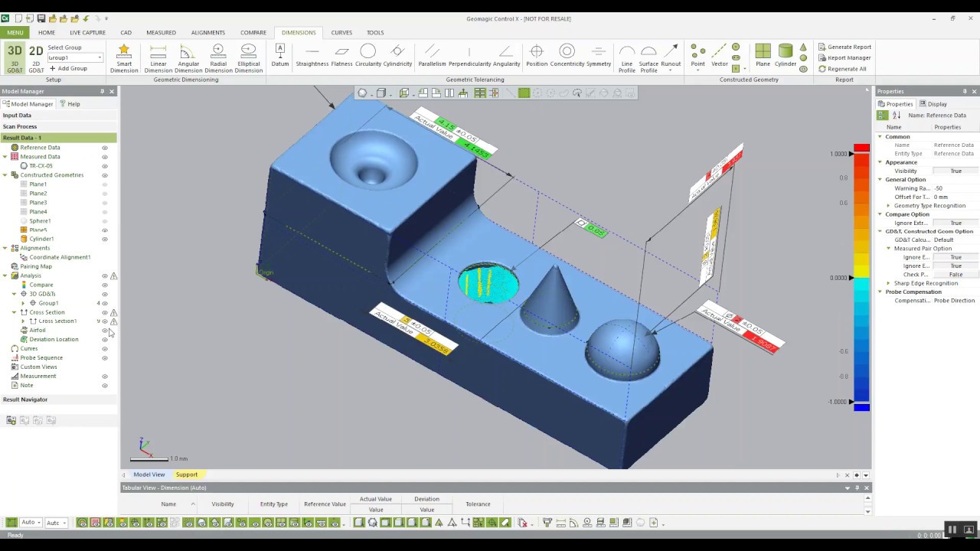Collapse the Compare Option properties section
Screen dimensions: 980x551
pos(880,214)
